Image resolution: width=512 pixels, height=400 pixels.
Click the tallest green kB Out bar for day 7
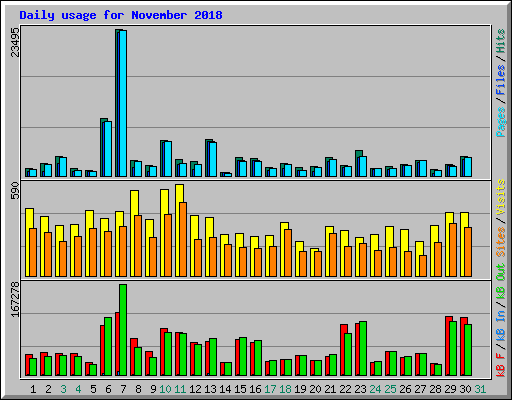(x=123, y=330)
